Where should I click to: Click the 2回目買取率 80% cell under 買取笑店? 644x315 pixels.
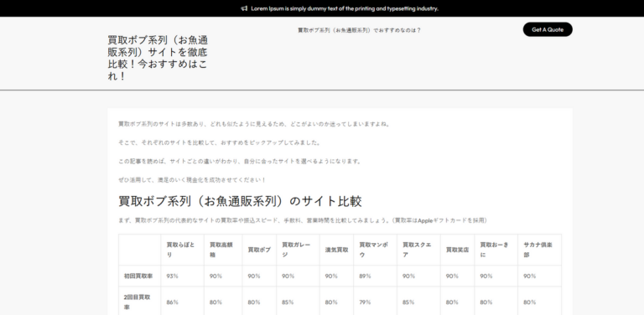click(458, 302)
